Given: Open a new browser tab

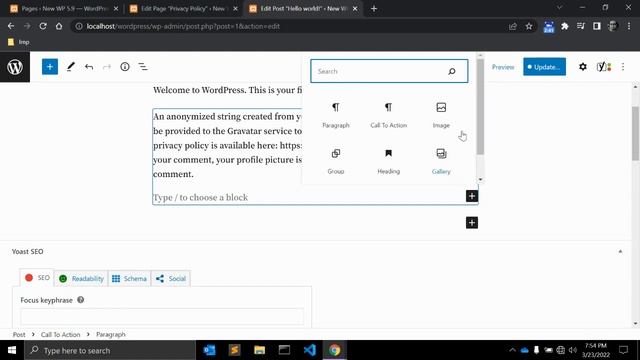Looking at the screenshot, I should pyautogui.click(x=374, y=9).
